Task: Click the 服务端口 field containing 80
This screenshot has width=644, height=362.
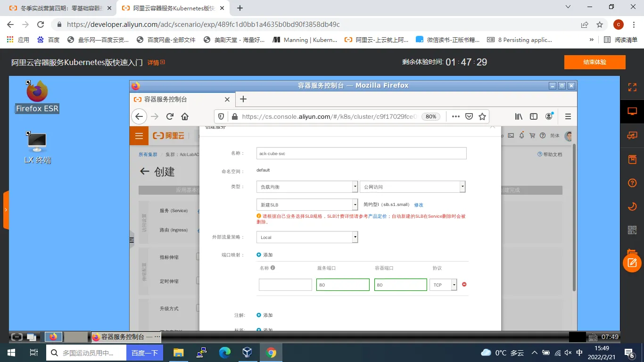Action: pyautogui.click(x=343, y=285)
